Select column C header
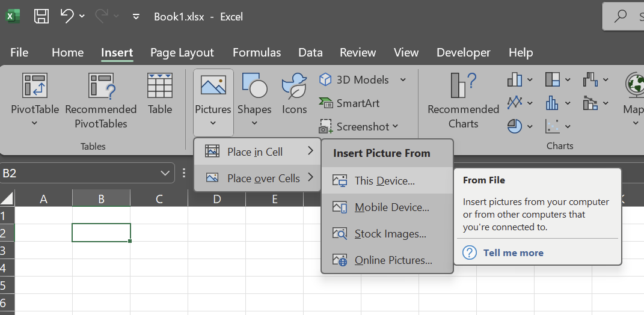 tap(159, 199)
